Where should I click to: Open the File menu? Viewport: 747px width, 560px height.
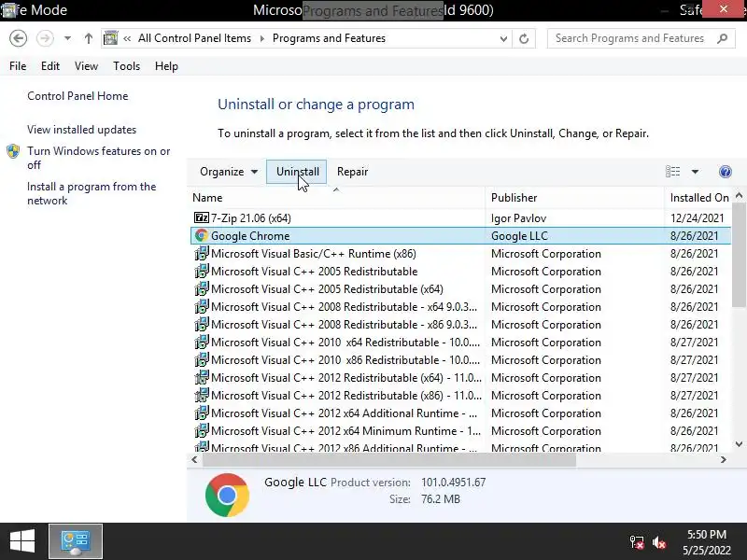click(x=18, y=66)
